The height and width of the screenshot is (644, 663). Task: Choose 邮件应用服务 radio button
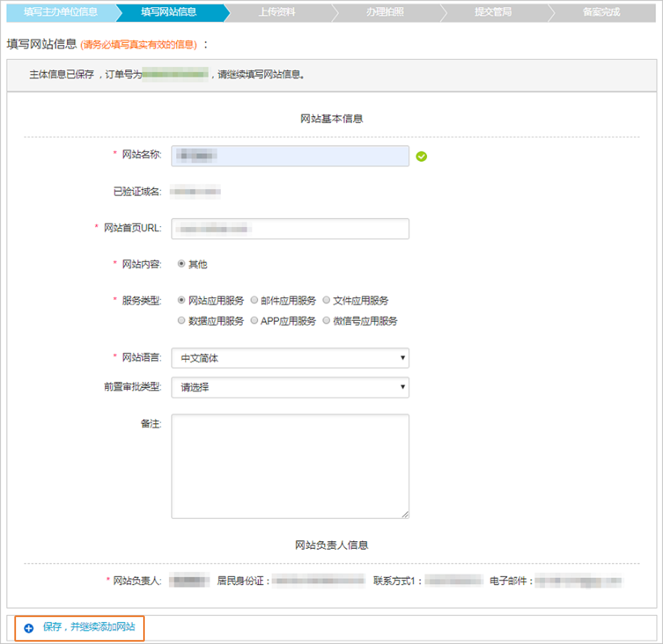(x=254, y=300)
